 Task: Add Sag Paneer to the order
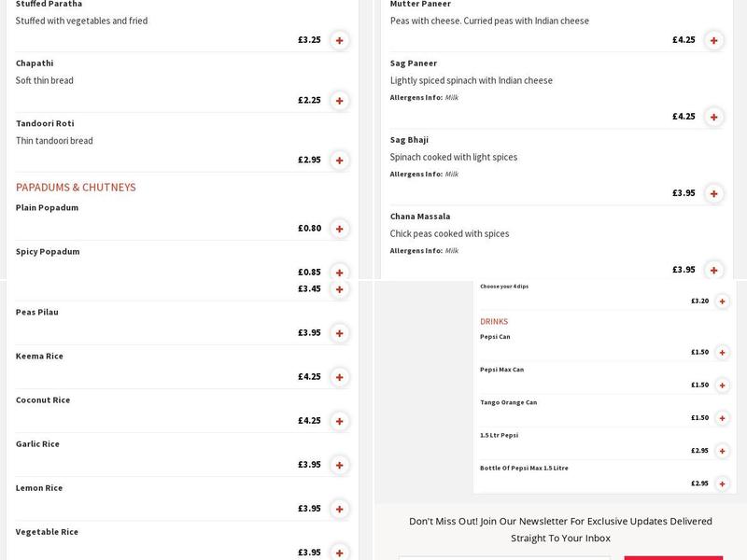pyautogui.click(x=714, y=117)
